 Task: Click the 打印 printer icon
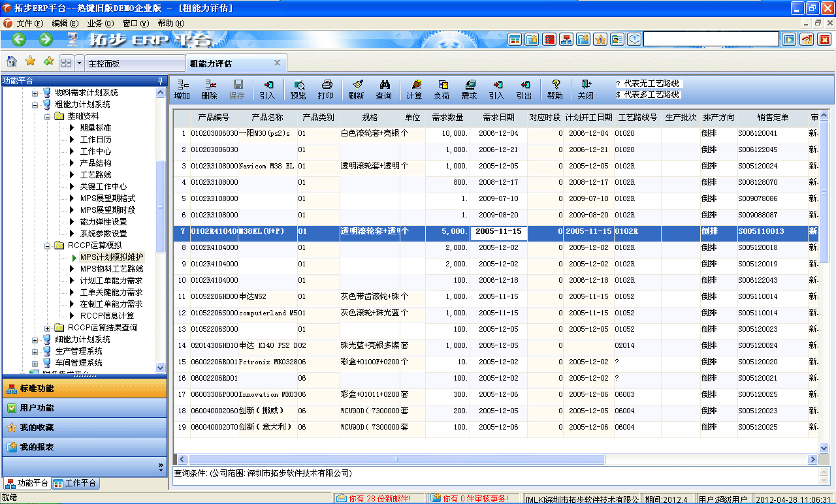(x=325, y=89)
